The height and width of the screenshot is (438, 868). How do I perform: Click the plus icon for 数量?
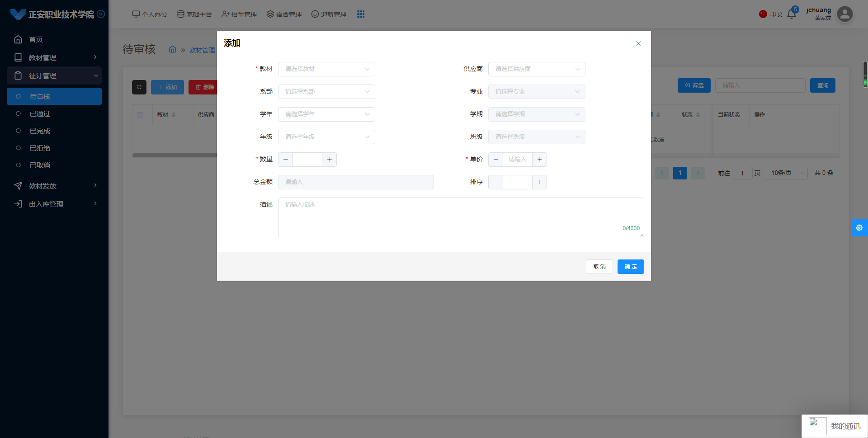(x=329, y=160)
